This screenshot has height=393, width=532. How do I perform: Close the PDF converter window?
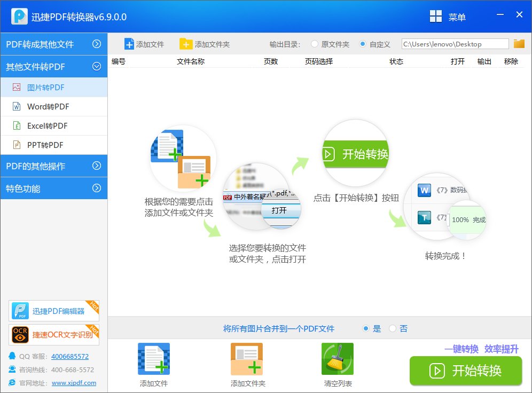click(x=519, y=14)
